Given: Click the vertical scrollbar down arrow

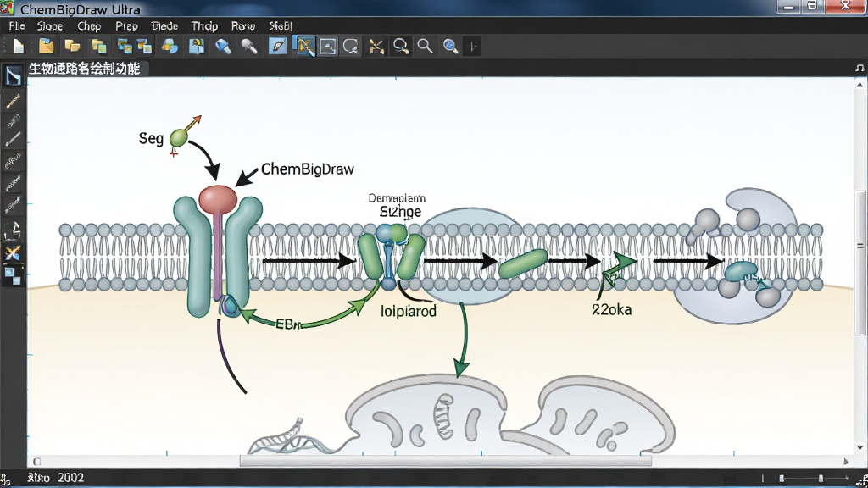Looking at the screenshot, I should point(860,447).
